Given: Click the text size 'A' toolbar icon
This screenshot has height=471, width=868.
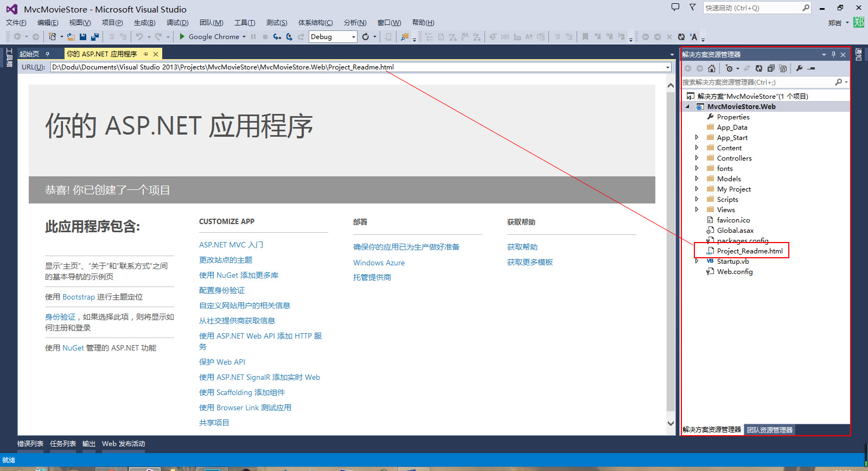Looking at the screenshot, I should click(694, 37).
